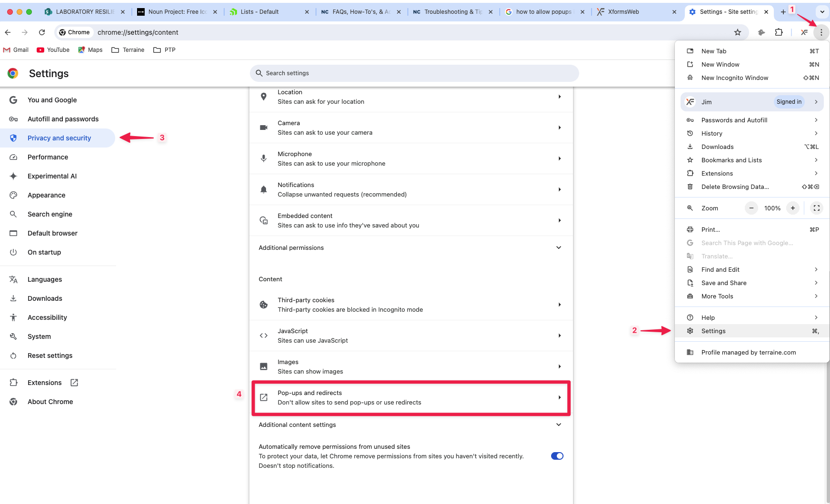Open New Incognito Window from menu
The width and height of the screenshot is (830, 504).
(734, 78)
